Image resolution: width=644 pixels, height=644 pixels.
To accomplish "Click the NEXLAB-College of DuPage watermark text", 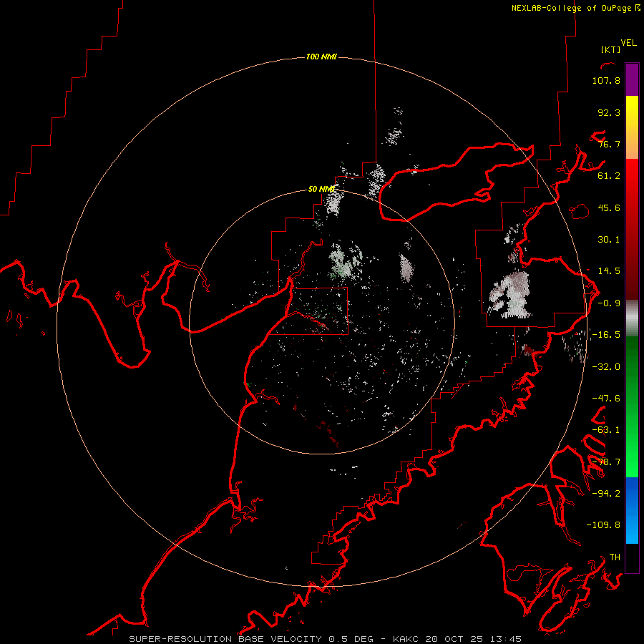I will (x=575, y=8).
